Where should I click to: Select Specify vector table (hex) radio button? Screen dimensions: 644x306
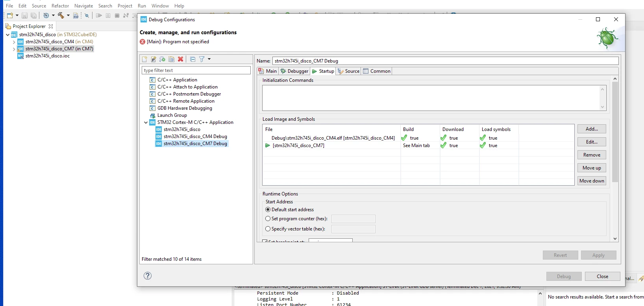268,229
